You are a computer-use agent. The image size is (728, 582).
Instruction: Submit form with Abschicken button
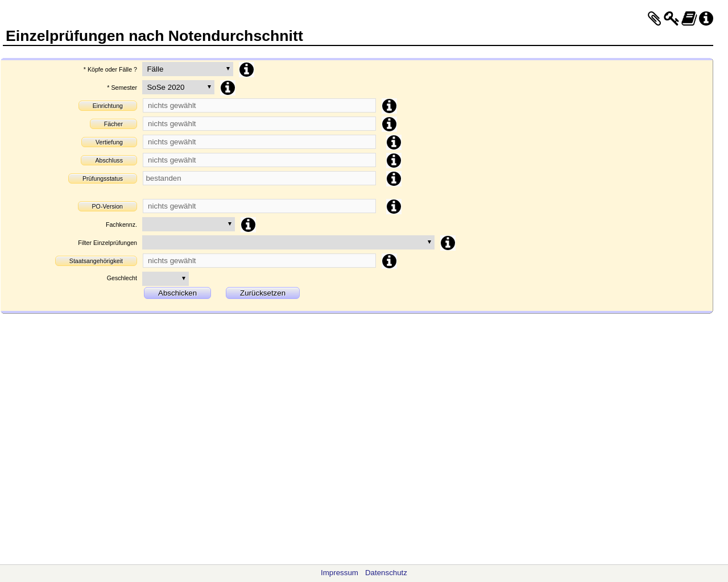(x=177, y=293)
